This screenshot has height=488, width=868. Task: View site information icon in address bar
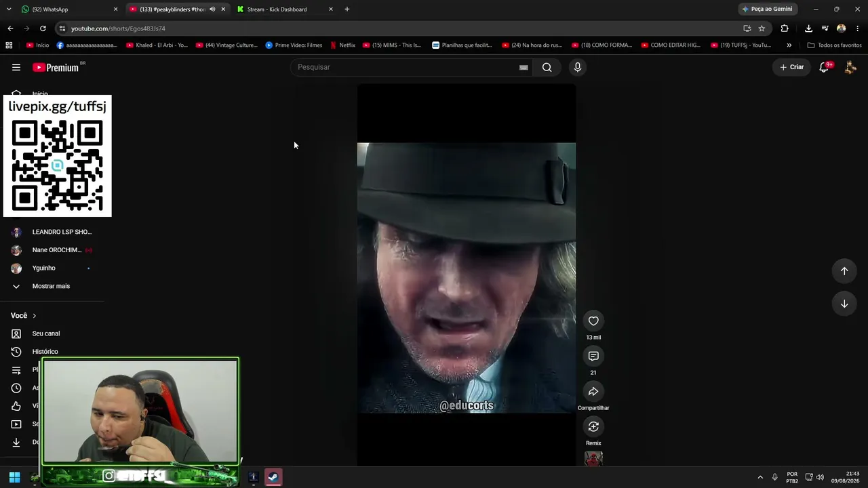click(62, 28)
